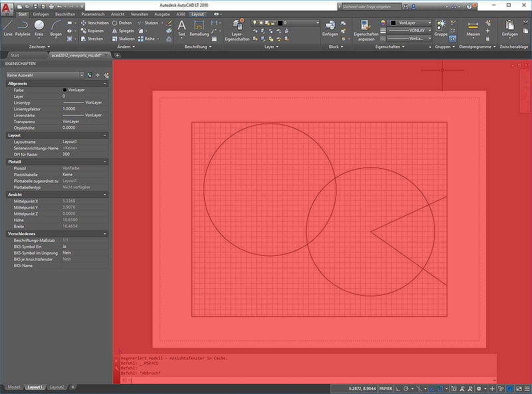Switch to the Modell tab
The width and height of the screenshot is (532, 394).
pyautogui.click(x=14, y=387)
